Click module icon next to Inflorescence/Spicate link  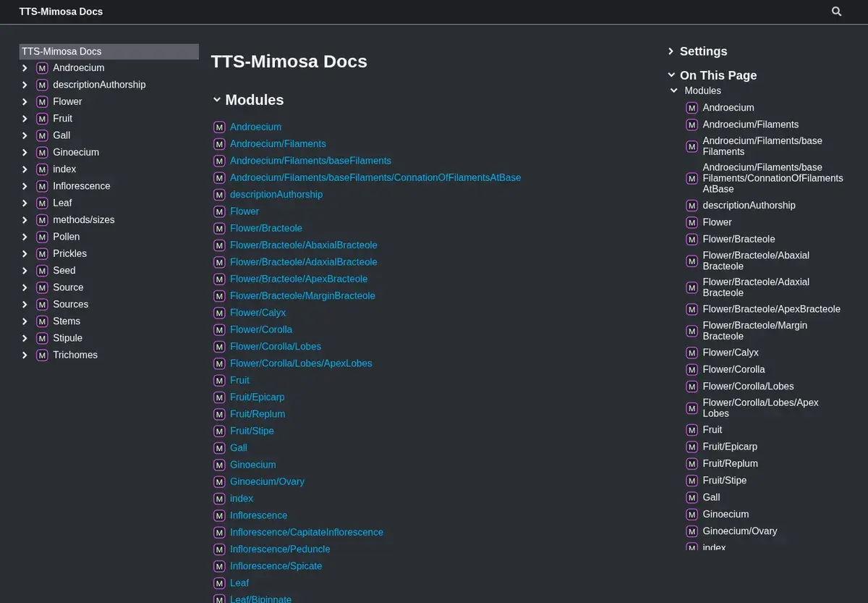(219, 567)
